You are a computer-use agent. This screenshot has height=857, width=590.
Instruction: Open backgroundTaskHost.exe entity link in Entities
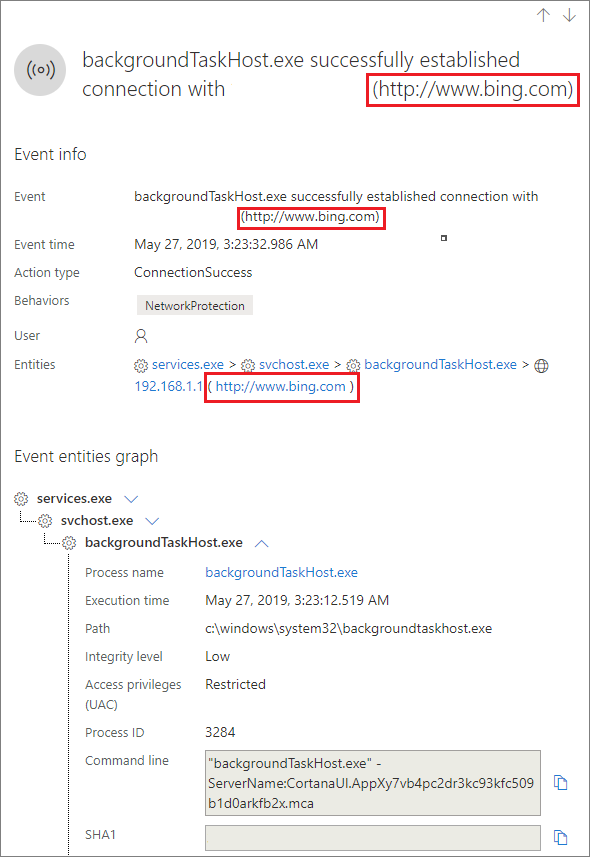pos(440,365)
